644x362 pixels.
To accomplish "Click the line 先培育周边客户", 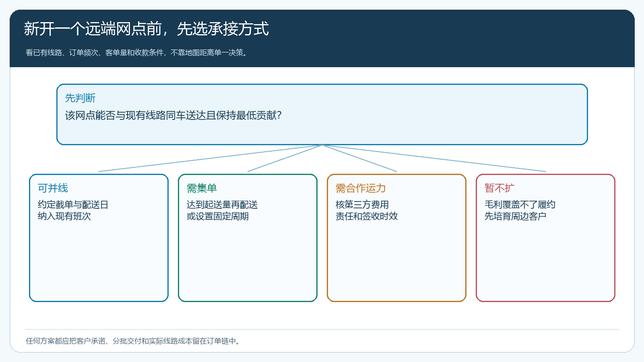I will 515,216.
